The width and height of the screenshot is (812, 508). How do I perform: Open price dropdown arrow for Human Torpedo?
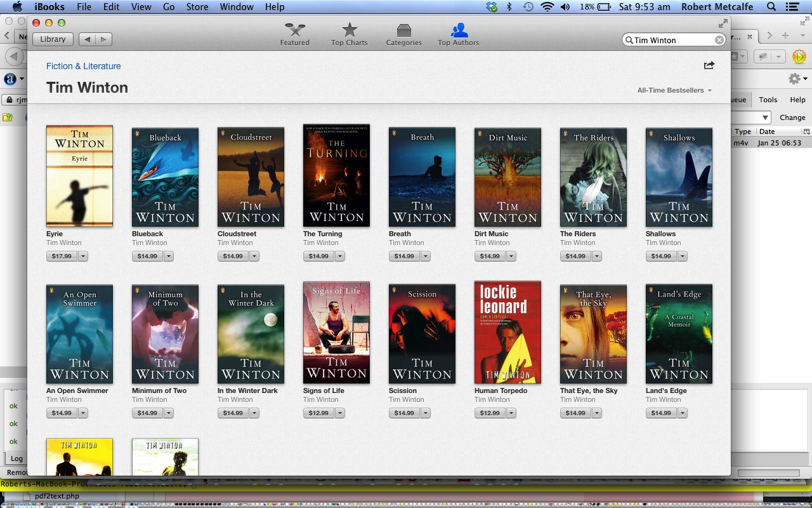tap(511, 413)
